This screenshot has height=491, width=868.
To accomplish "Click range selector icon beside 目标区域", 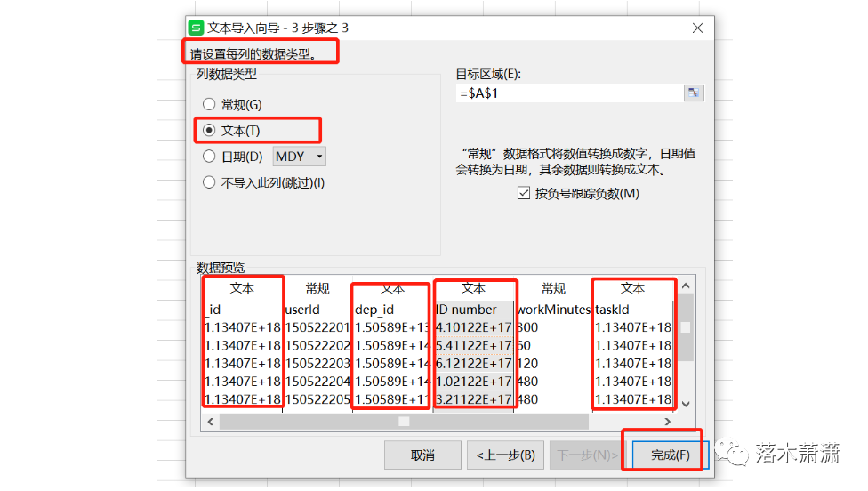I will click(x=693, y=93).
